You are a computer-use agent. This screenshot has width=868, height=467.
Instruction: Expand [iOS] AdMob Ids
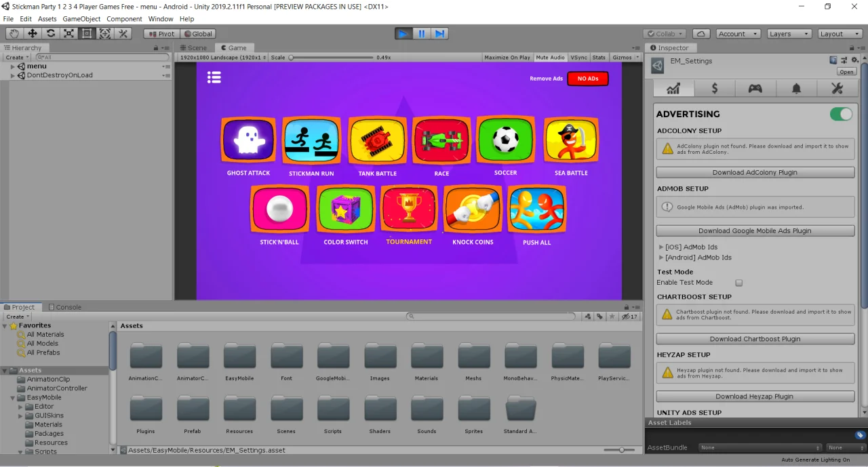(x=661, y=247)
